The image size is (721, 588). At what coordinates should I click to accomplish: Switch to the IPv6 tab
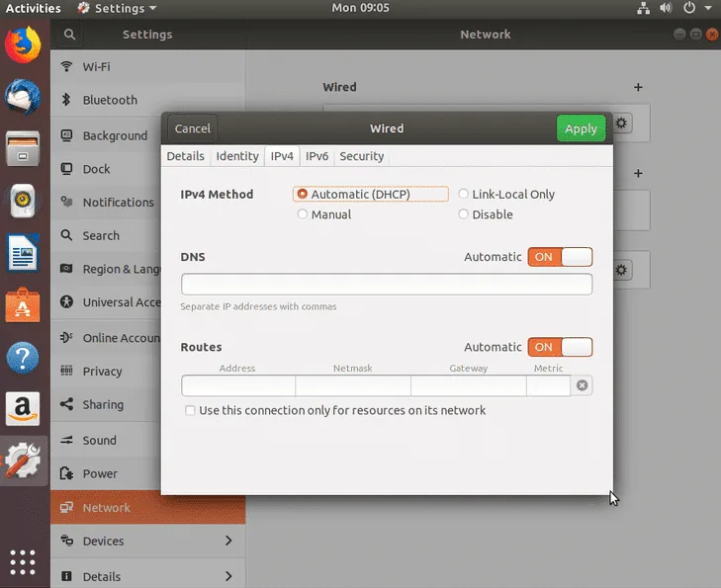(316, 156)
